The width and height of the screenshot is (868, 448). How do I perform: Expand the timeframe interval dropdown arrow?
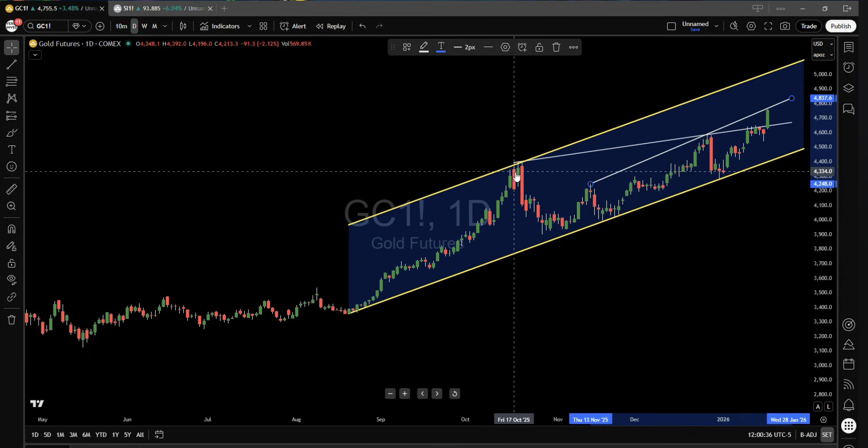coord(165,26)
